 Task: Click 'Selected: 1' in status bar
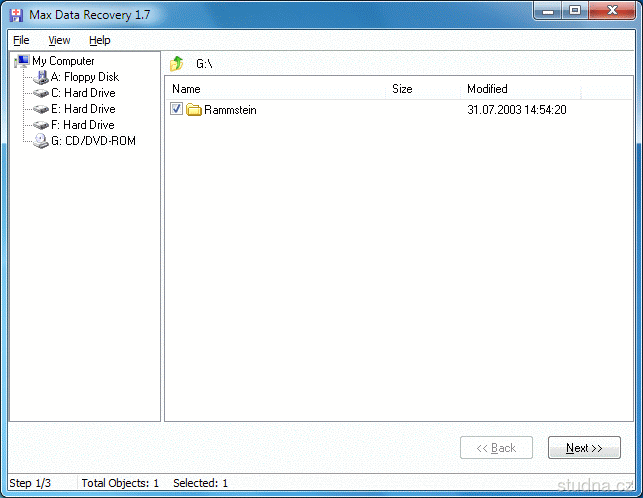coord(201,483)
